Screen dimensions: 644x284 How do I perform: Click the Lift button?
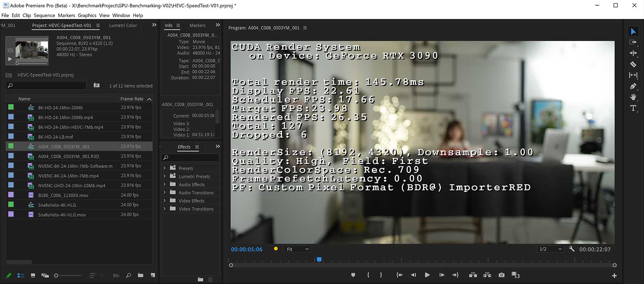[473, 275]
